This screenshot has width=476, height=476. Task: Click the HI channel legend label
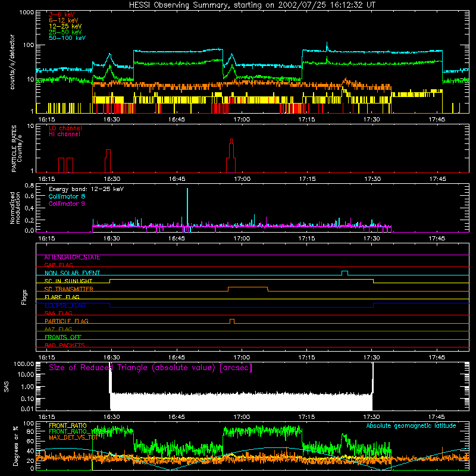[x=64, y=134]
